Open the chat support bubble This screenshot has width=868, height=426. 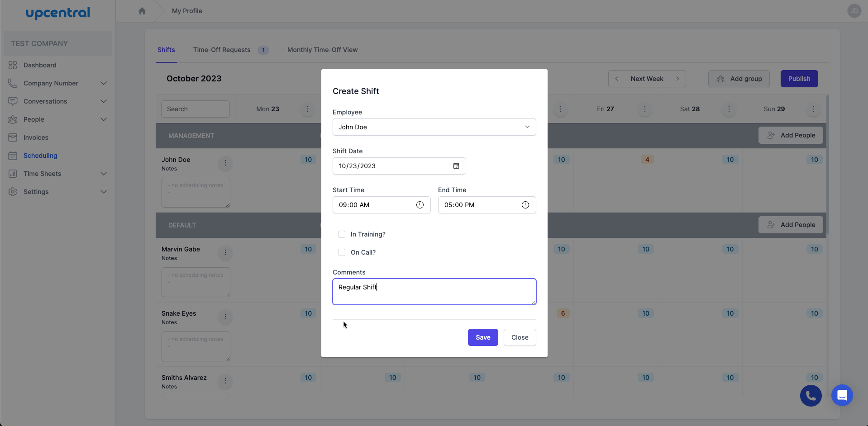(842, 395)
